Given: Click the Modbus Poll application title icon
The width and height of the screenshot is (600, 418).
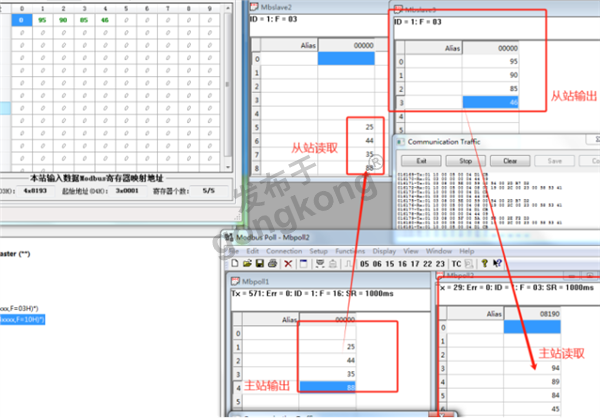Looking at the screenshot, I should click(x=228, y=237).
